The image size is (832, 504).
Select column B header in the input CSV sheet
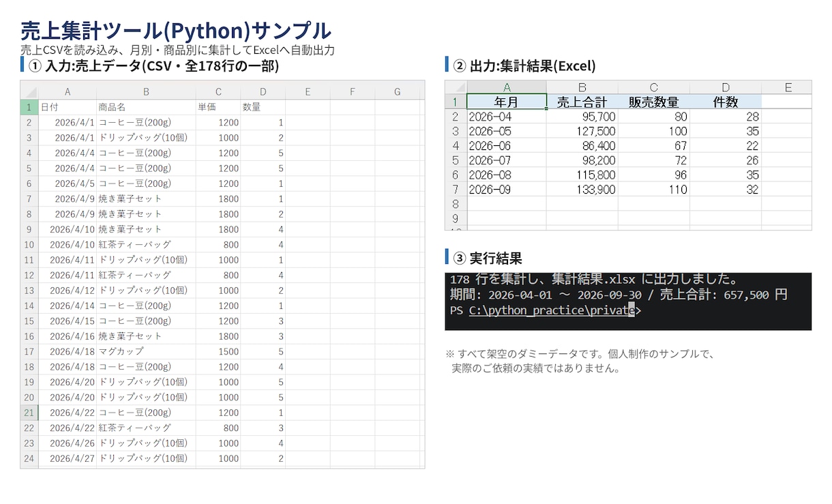[146, 92]
